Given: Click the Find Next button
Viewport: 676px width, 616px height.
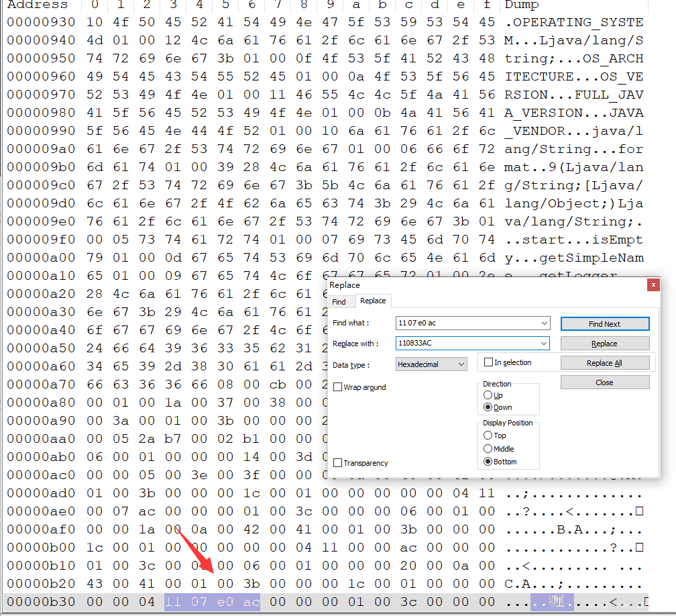Looking at the screenshot, I should 605,324.
